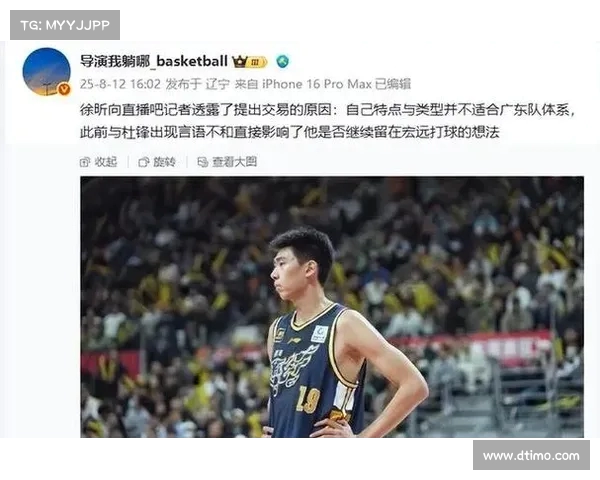Click the 查看大图 magnifier icon
600x480 pixels.
pyautogui.click(x=202, y=162)
